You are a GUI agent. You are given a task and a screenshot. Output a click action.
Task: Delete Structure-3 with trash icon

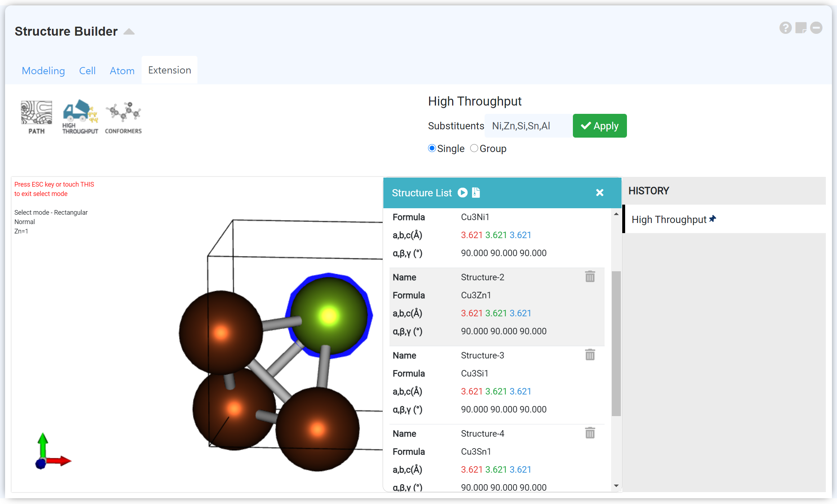590,355
